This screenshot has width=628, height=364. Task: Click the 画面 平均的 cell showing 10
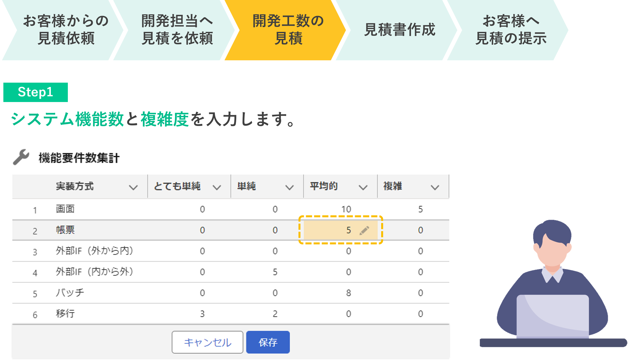(346, 209)
